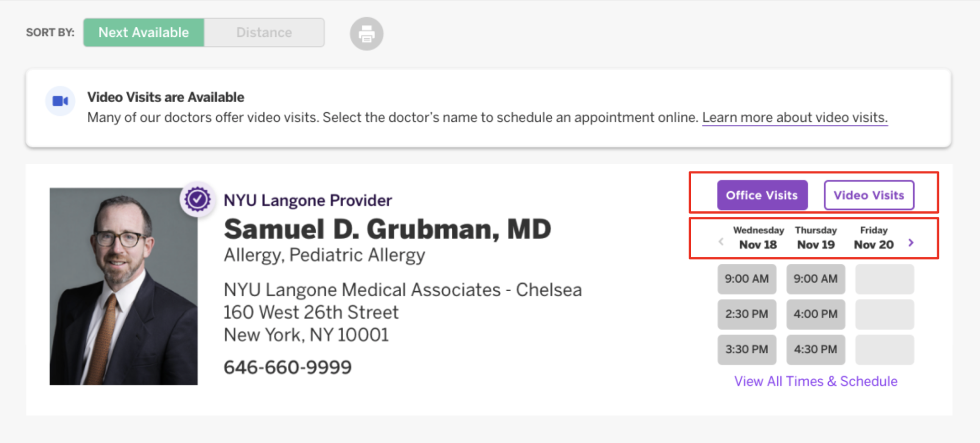Select Next Available sorting option
Viewport: 980px width, 443px height.
(143, 32)
